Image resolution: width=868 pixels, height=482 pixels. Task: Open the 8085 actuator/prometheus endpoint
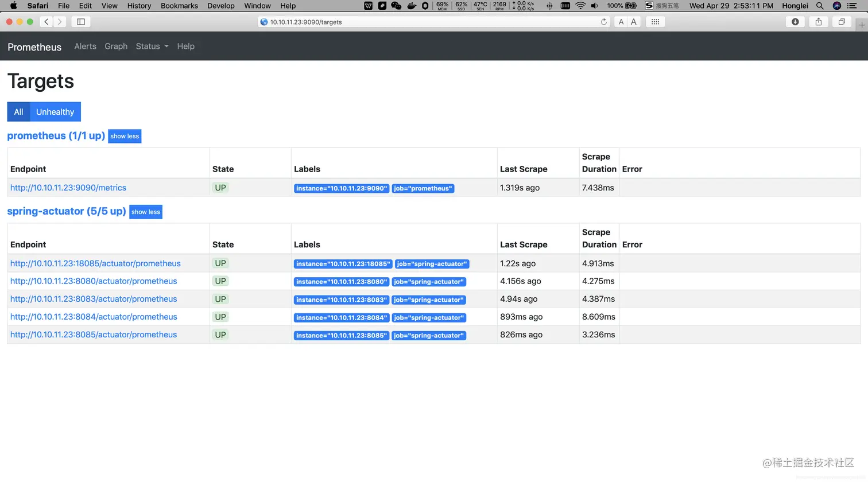[94, 335]
